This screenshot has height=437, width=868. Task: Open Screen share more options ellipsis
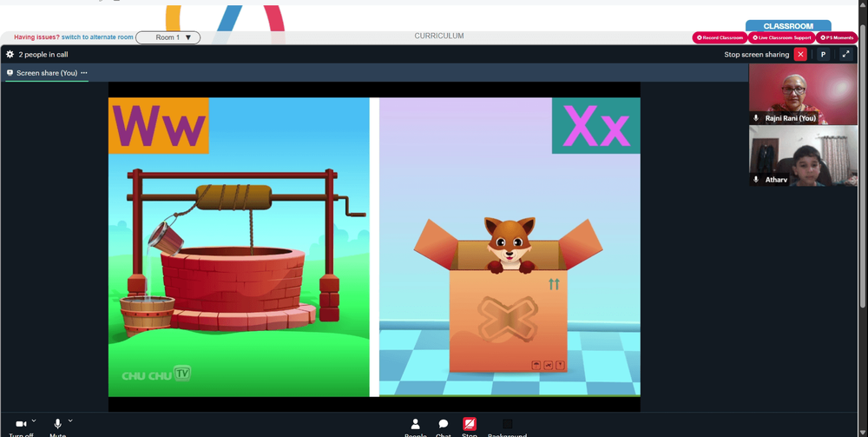(84, 73)
